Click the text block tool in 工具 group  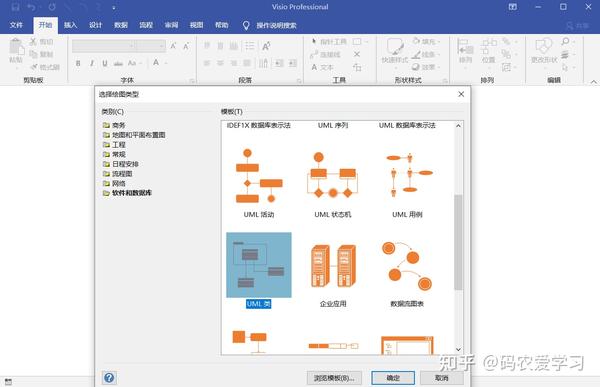click(357, 67)
